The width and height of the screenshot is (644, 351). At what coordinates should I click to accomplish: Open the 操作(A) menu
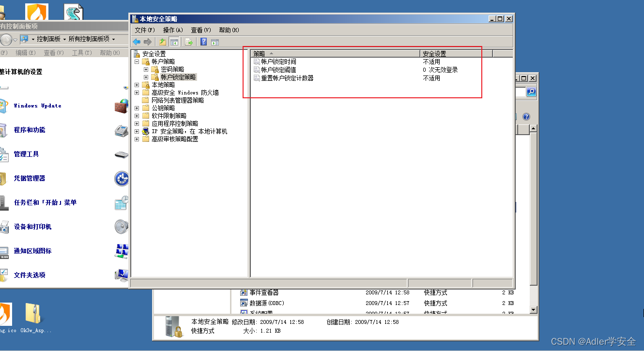tap(173, 30)
